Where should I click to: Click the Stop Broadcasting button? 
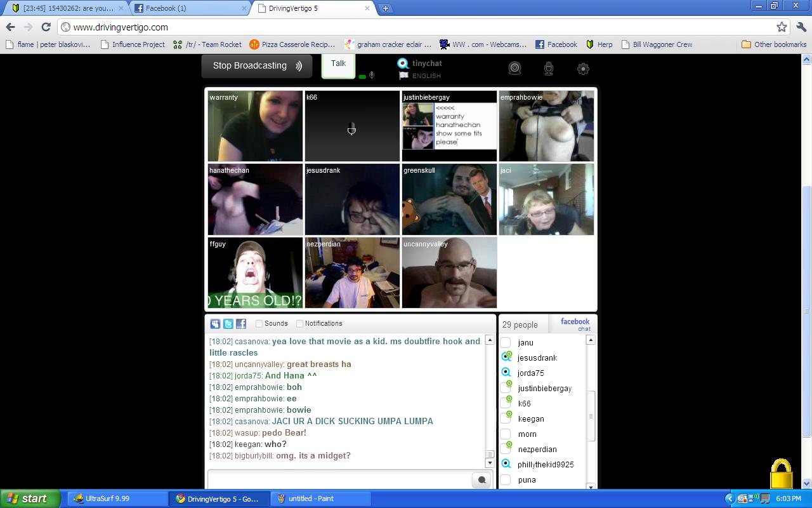(x=257, y=66)
